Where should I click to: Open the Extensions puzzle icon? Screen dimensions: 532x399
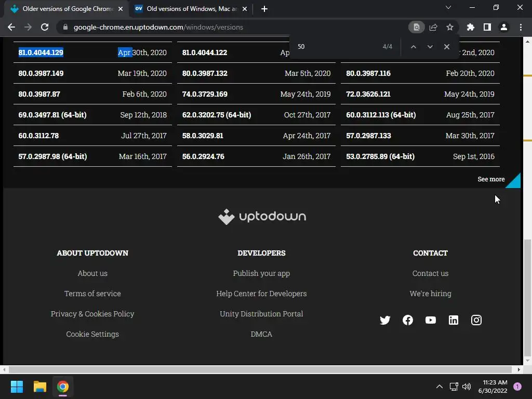470,27
